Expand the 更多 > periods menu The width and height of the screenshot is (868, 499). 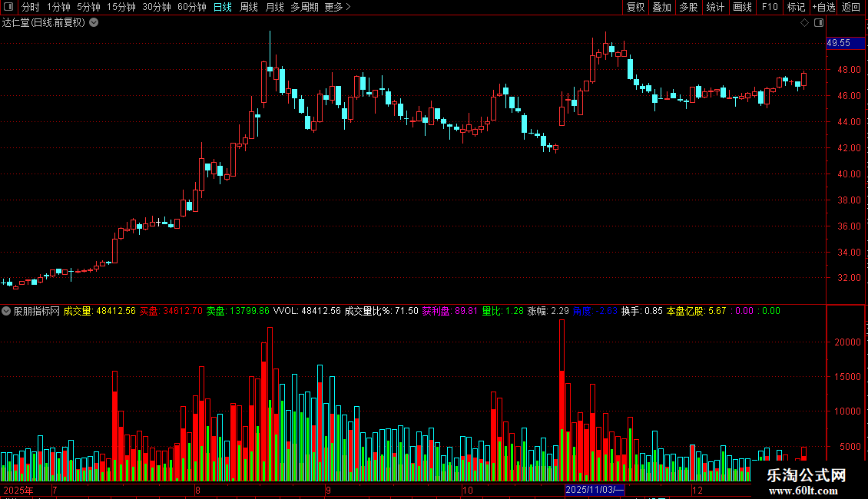[x=338, y=7]
